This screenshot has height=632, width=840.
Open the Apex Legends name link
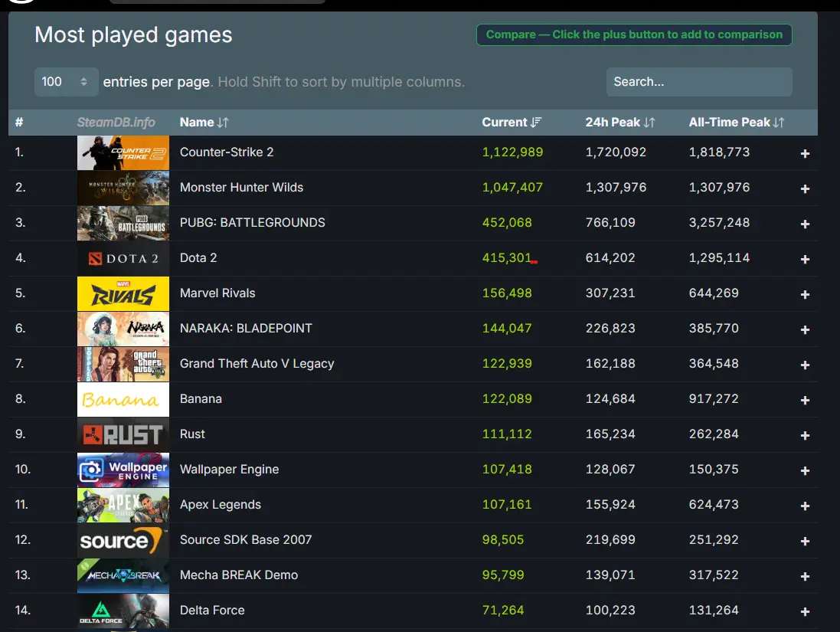tap(221, 505)
